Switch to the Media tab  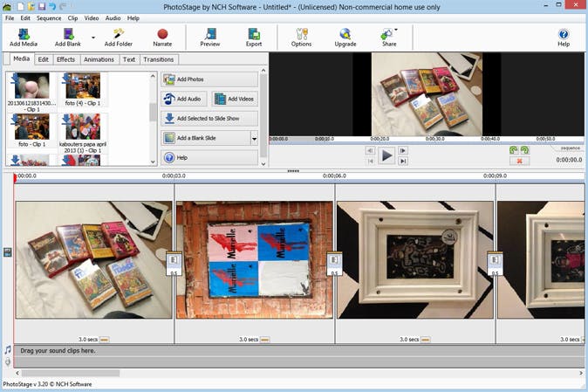pyautogui.click(x=22, y=58)
